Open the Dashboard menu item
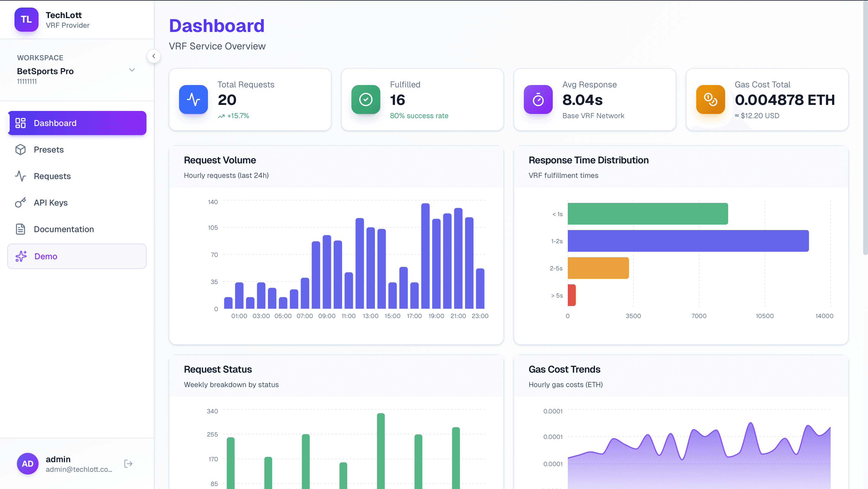 (77, 123)
